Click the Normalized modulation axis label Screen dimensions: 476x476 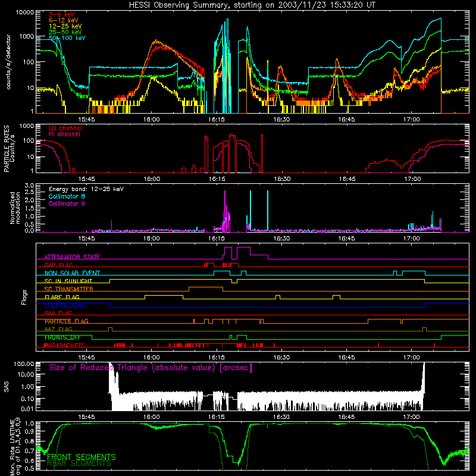coord(15,208)
